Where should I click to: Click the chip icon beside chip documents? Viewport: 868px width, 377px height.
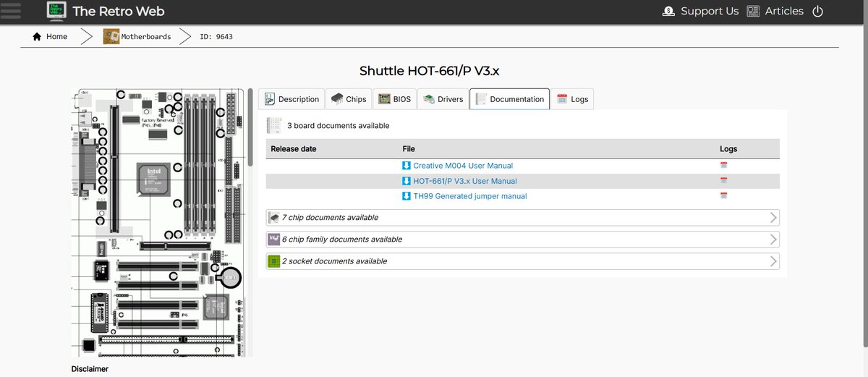pyautogui.click(x=273, y=217)
